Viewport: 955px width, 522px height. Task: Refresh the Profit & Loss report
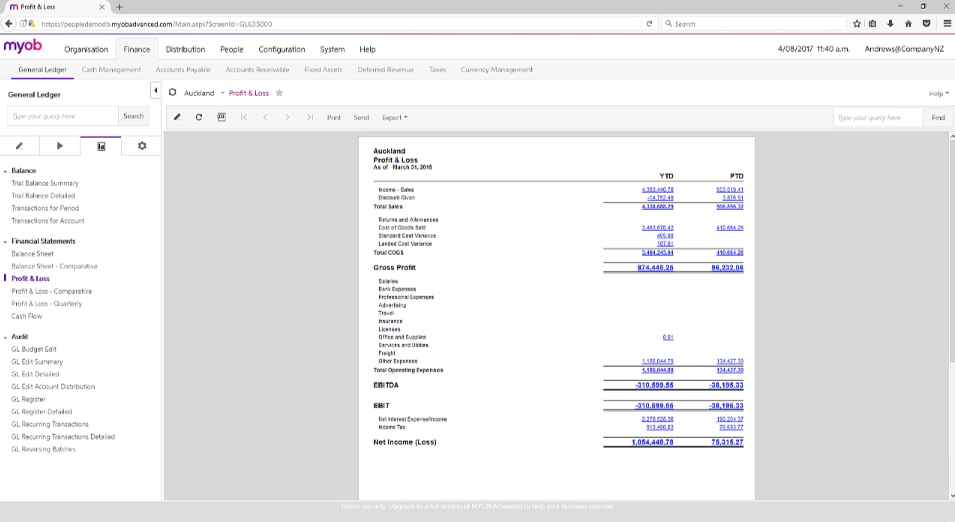(x=199, y=117)
